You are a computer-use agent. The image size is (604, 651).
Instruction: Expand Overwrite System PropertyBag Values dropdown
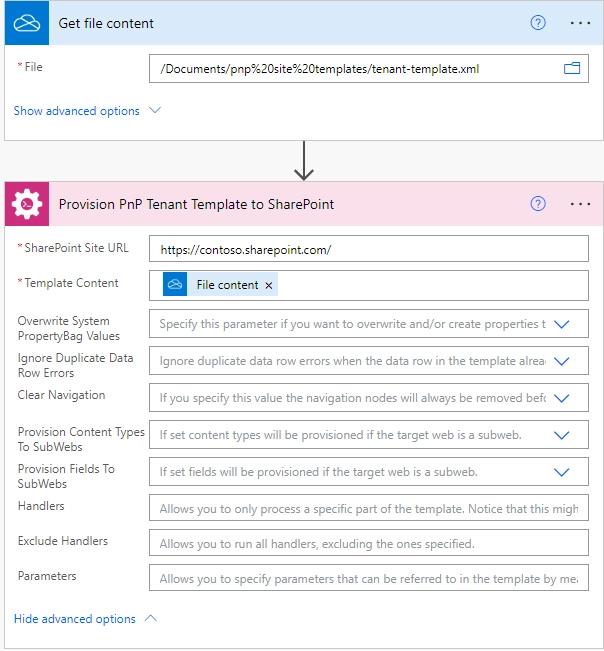(562, 324)
